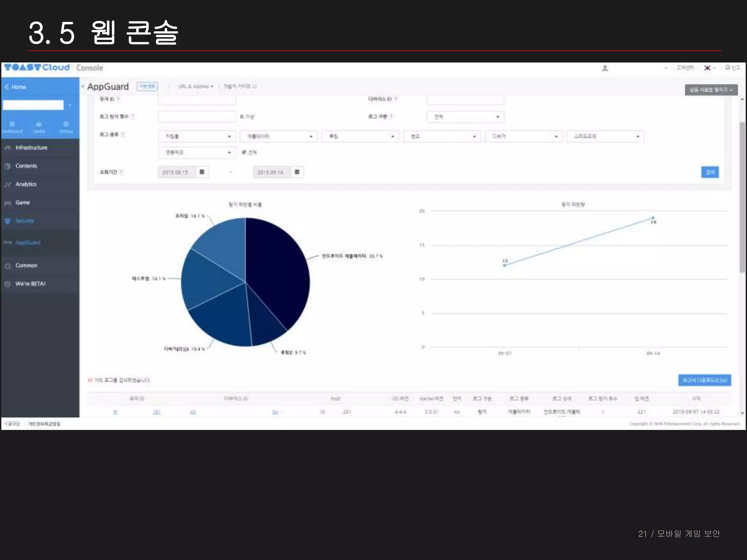
Task: Open the tampering log type dropdown
Action: coord(442,136)
